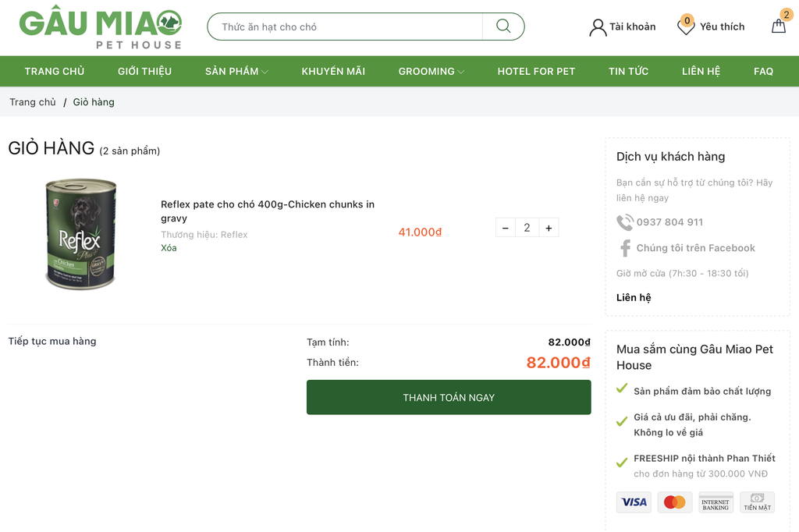Click the Reflex can product thumbnail
This screenshot has width=799, height=532.
point(80,234)
